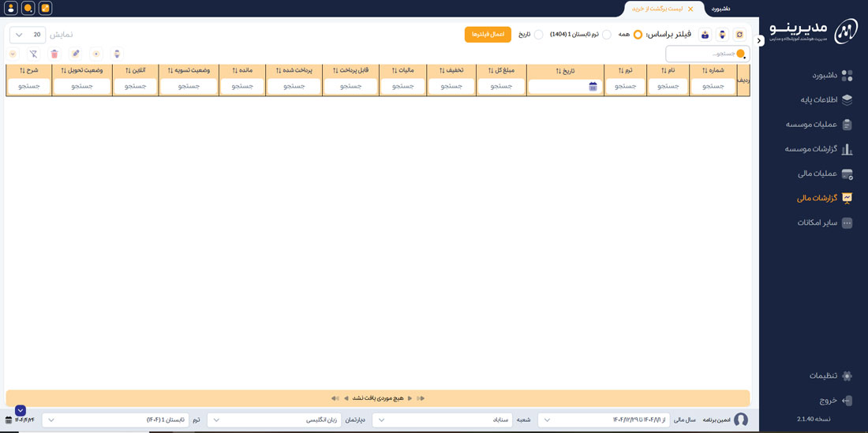
Task: Click the refresh icon in the filter toolbar
Action: tap(739, 35)
